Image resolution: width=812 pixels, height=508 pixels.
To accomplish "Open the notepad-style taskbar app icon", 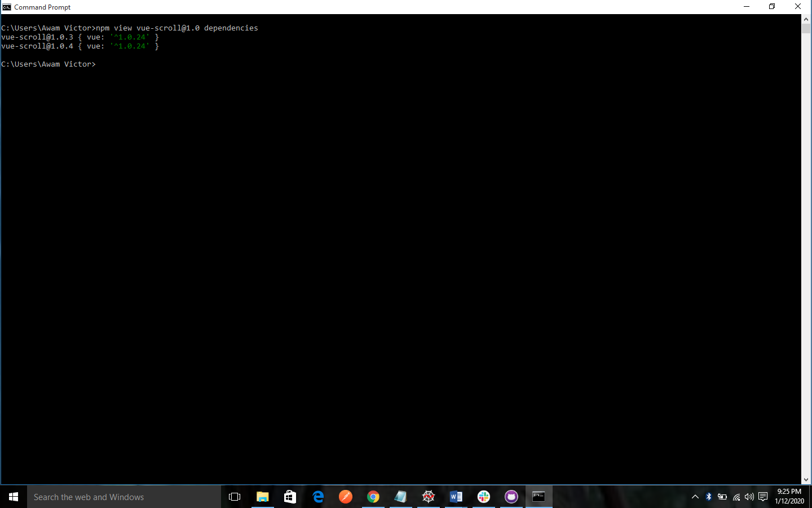I will [x=401, y=497].
